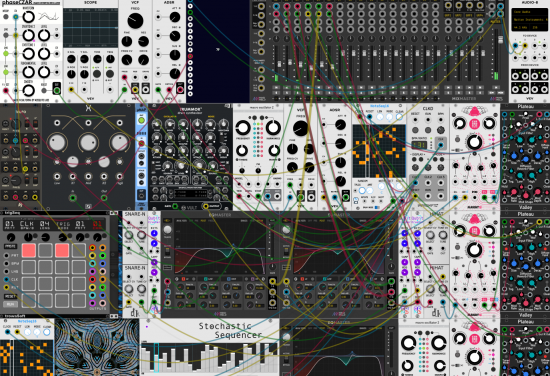This screenshot has height=376, width=550.
Task: Click the green IN jack on the top VCF
Action: 125,90
